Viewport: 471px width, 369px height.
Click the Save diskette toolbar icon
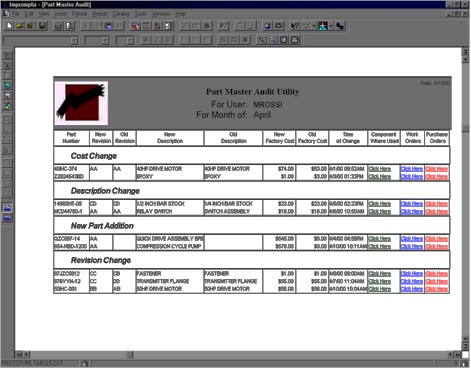click(42, 26)
